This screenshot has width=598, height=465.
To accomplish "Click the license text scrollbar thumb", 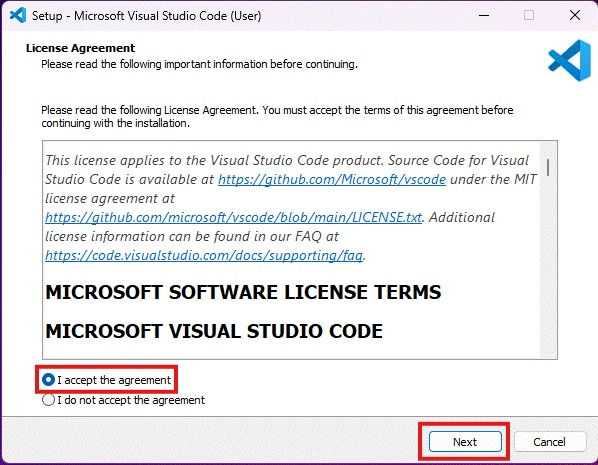I will coord(548,167).
